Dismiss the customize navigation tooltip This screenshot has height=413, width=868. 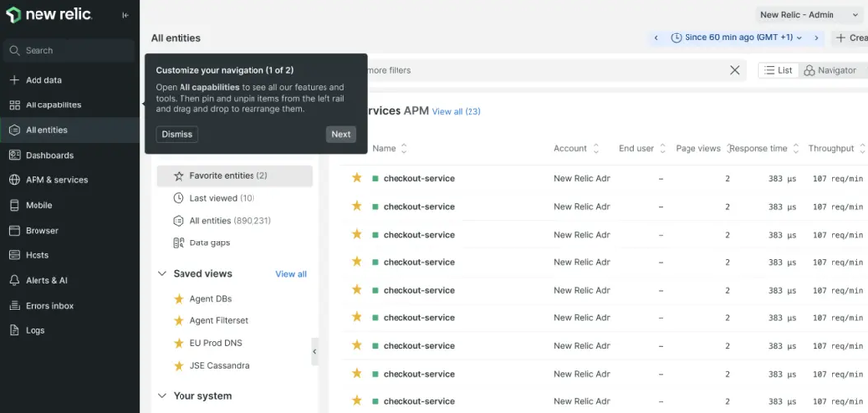pyautogui.click(x=177, y=134)
